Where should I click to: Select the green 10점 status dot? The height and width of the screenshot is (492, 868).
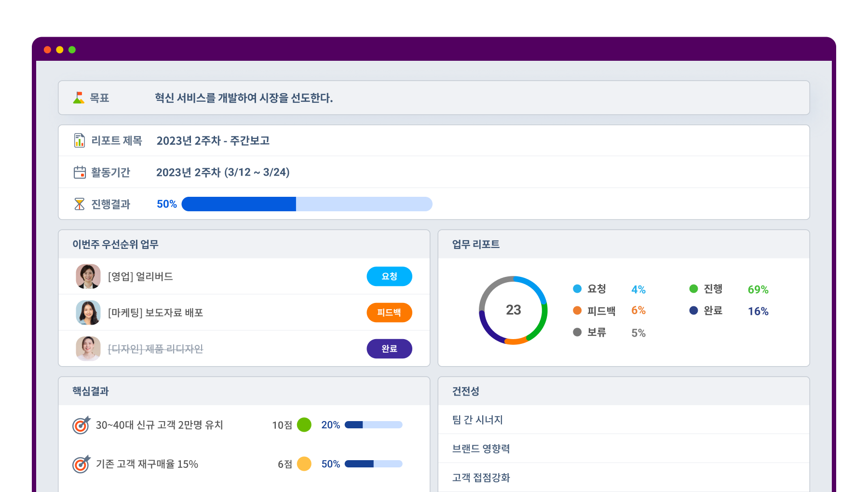pyautogui.click(x=304, y=425)
